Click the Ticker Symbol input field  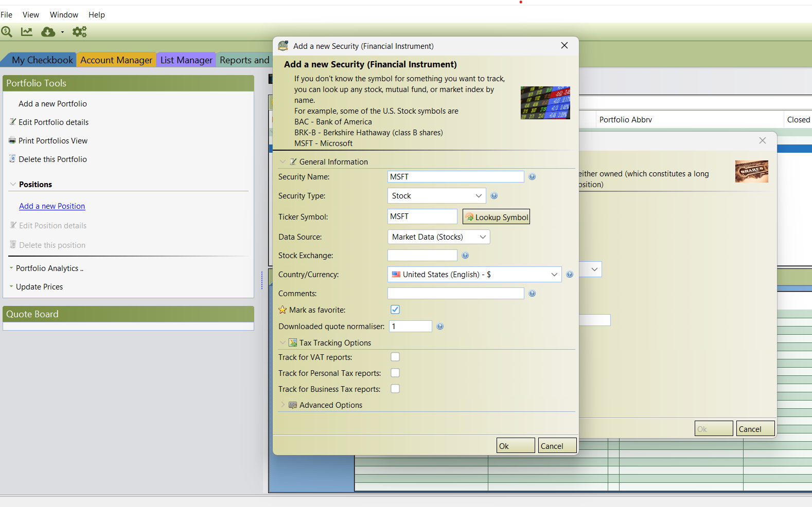click(422, 216)
